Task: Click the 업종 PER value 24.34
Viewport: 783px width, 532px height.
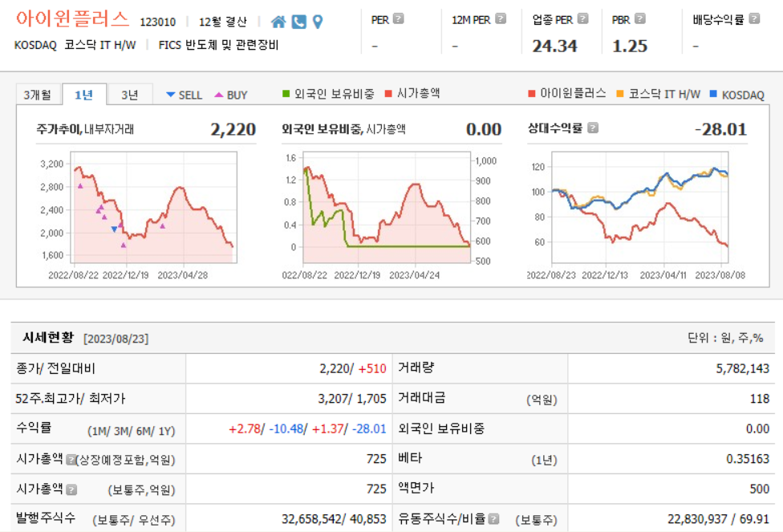Action: click(554, 46)
